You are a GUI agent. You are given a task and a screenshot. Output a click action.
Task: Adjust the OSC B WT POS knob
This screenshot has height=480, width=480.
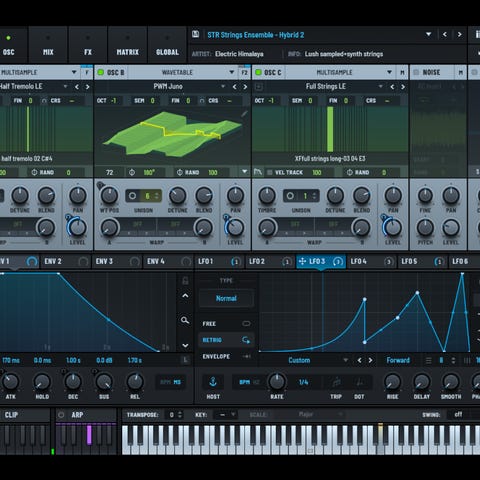coord(109,196)
